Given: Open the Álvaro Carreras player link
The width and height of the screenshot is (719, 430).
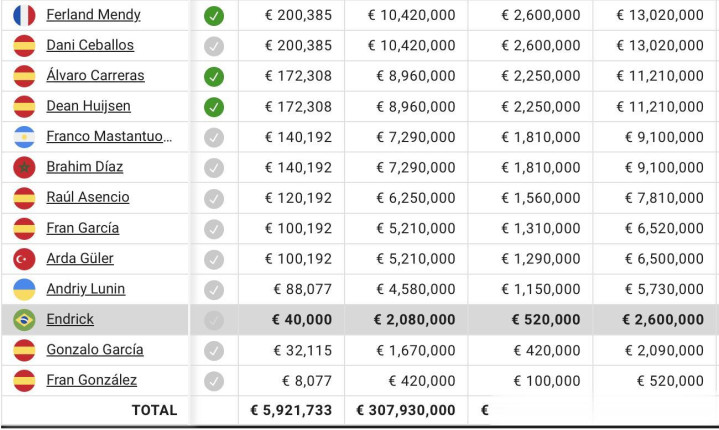Looking at the screenshot, I should pos(95,76).
